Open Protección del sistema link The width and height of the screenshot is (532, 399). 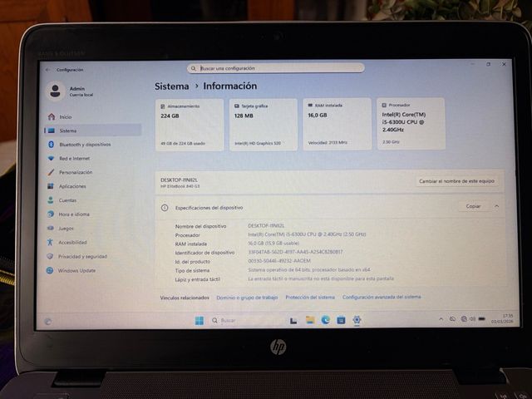tap(309, 297)
